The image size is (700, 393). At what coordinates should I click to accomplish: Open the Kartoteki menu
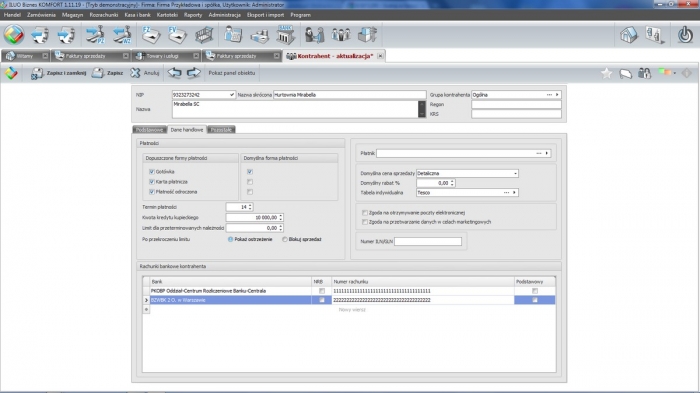tap(167, 15)
